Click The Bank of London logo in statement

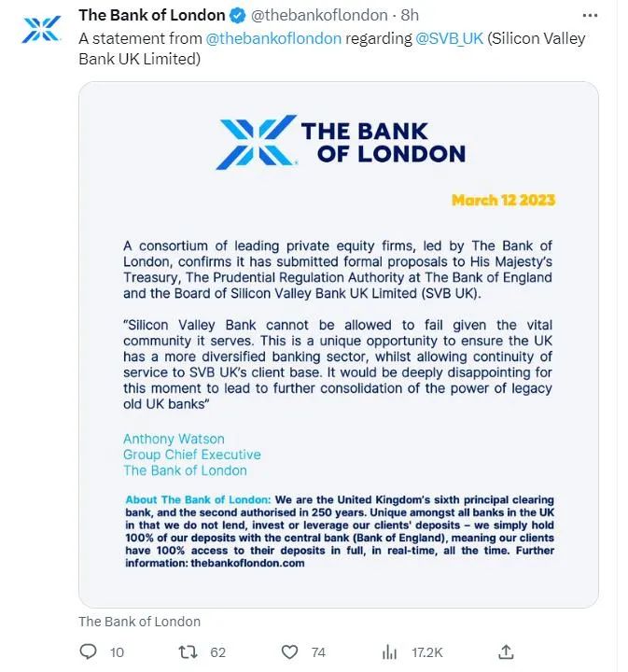(x=341, y=142)
